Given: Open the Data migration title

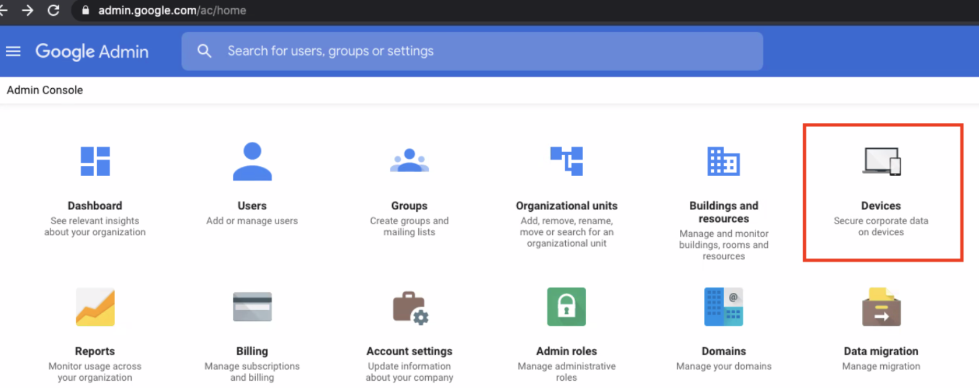Looking at the screenshot, I should [881, 351].
